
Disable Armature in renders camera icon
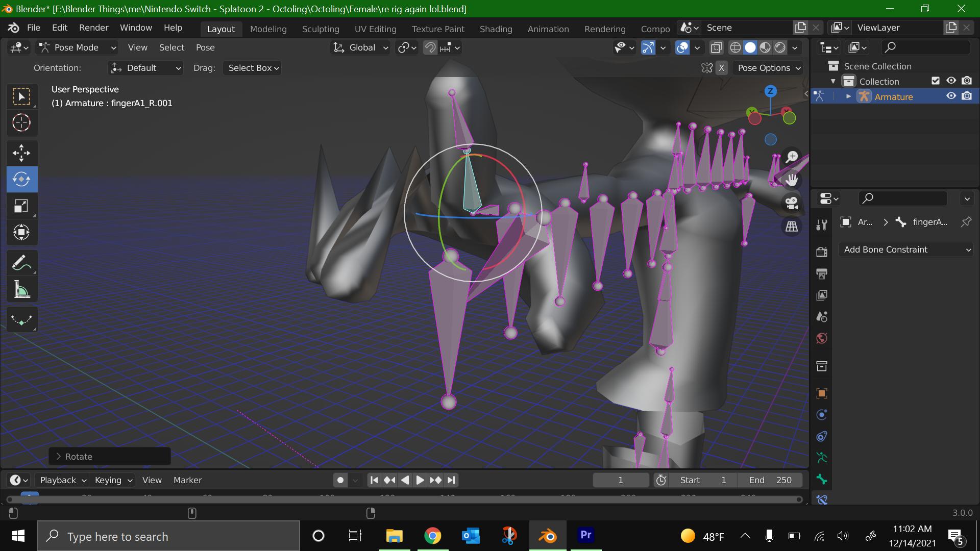click(x=966, y=96)
